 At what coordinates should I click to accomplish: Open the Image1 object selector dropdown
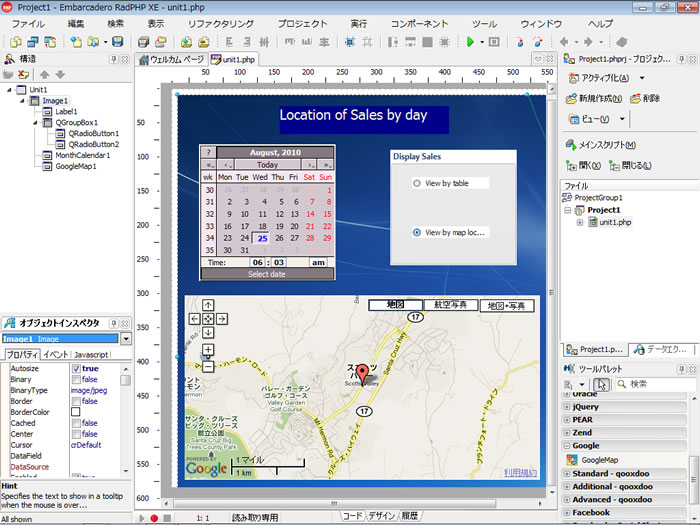(x=125, y=339)
